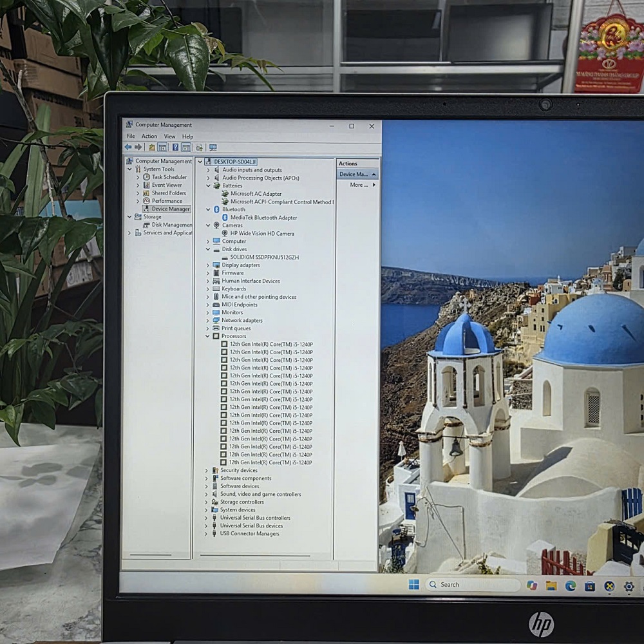Click the Keyboards category icon
Viewport: 644px width, 644px height.
click(x=216, y=289)
